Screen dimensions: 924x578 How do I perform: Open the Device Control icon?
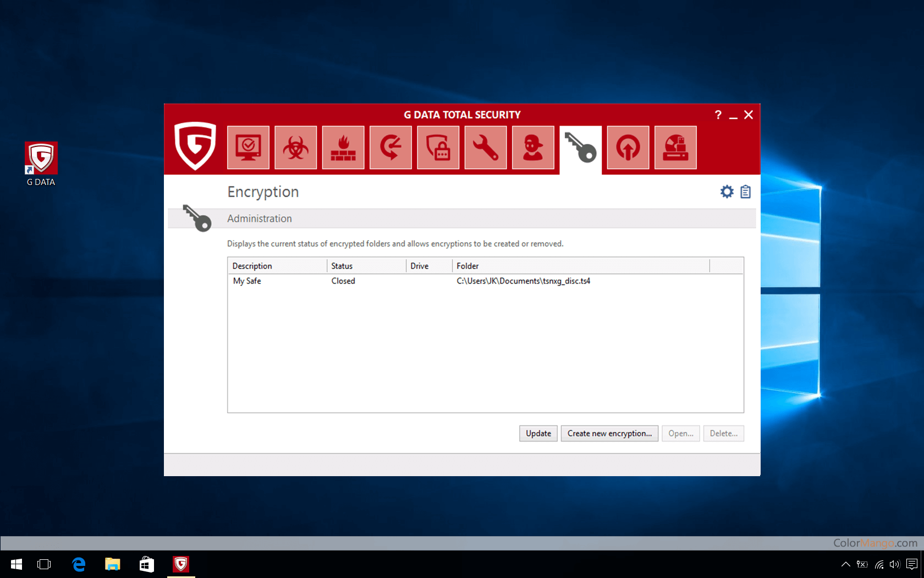click(x=675, y=148)
